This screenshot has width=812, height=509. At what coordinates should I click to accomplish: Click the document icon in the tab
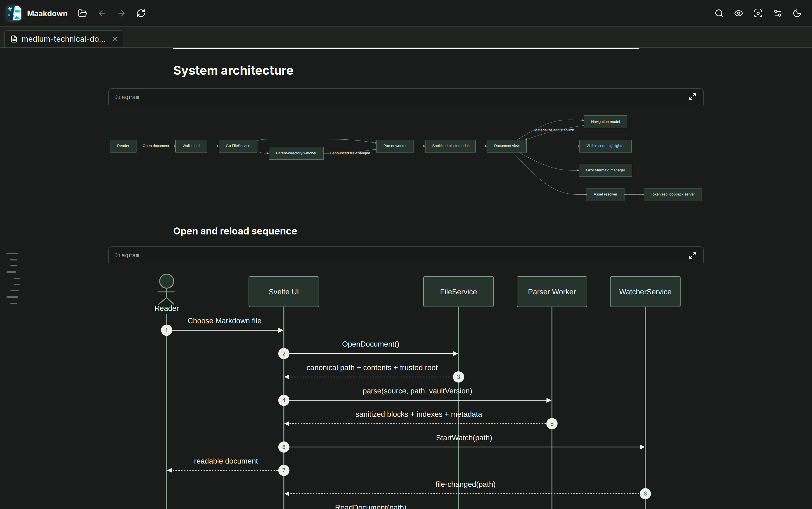pyautogui.click(x=14, y=39)
